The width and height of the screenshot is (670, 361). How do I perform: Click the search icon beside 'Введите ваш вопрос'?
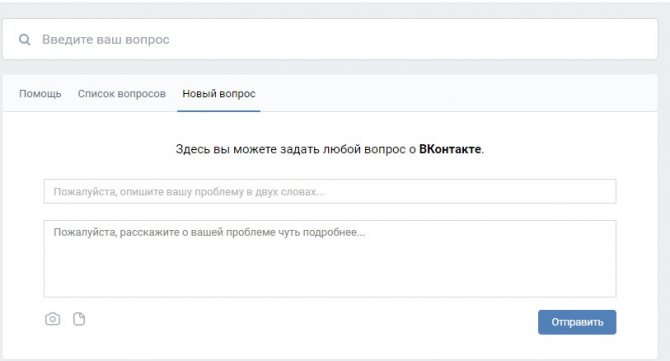tap(25, 40)
